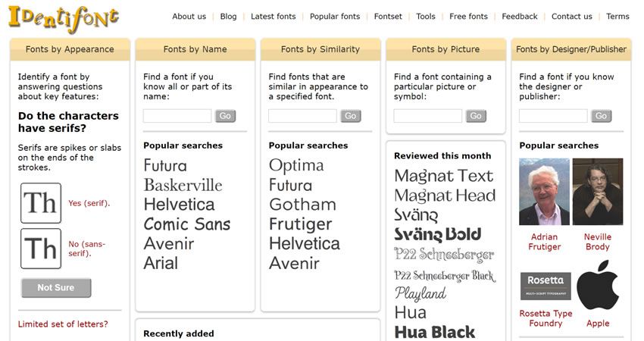The height and width of the screenshot is (341, 644).
Task: Open 'Limited set of letters?' link
Action: click(x=63, y=324)
